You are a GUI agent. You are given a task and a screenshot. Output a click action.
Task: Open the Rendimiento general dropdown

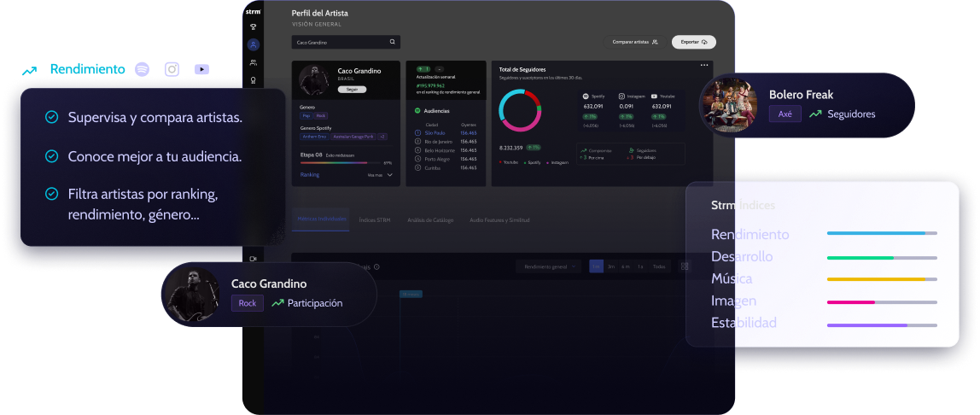549,266
